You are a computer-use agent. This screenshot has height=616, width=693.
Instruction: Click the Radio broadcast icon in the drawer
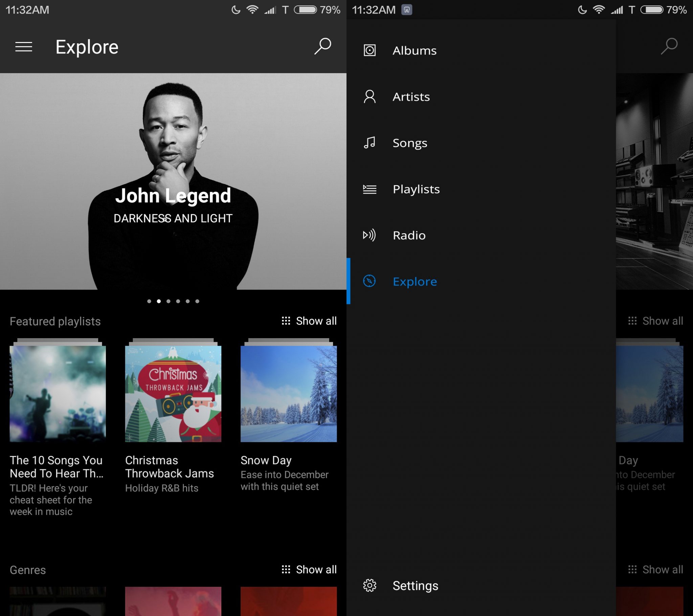(x=370, y=235)
